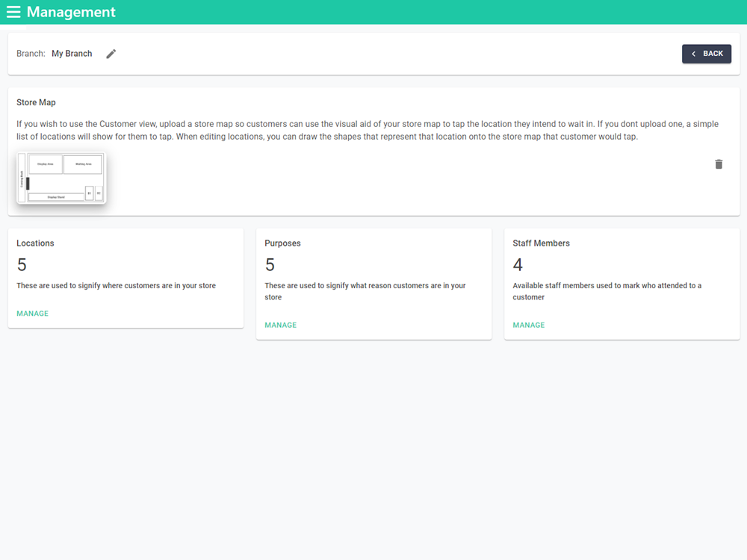Screen dimensions: 747x560
Task: Edit the branch name with pencil icon
Action: point(111,54)
